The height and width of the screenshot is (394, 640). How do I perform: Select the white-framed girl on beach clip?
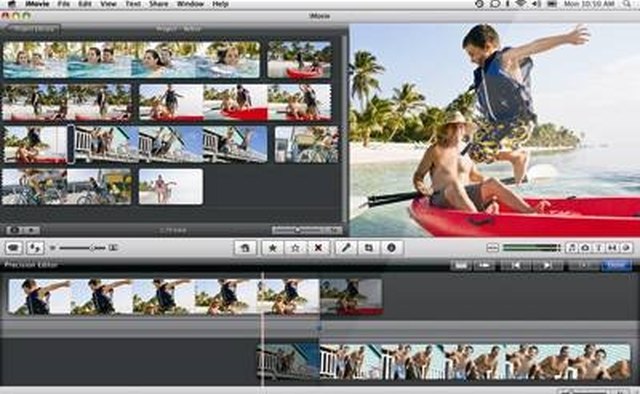[x=171, y=187]
